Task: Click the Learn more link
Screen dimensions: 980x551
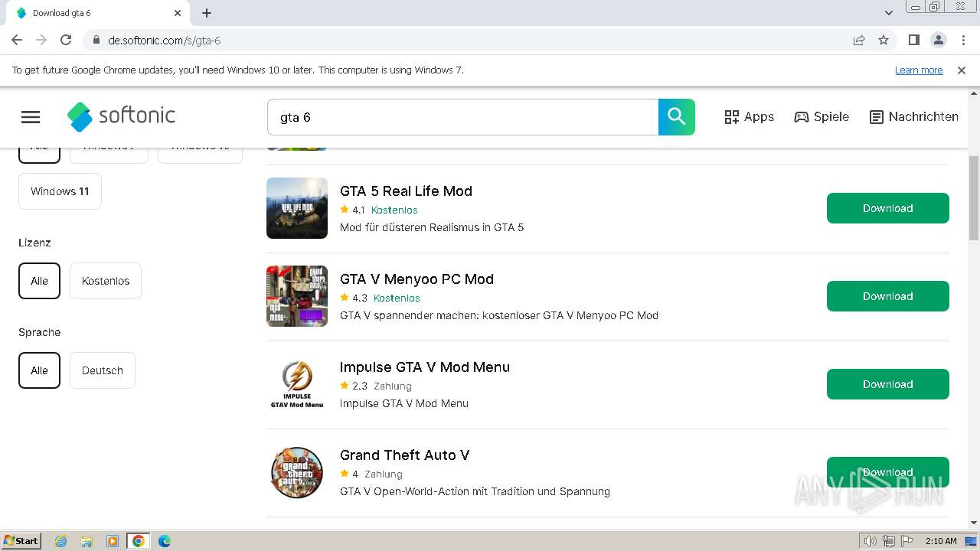Action: click(x=919, y=70)
